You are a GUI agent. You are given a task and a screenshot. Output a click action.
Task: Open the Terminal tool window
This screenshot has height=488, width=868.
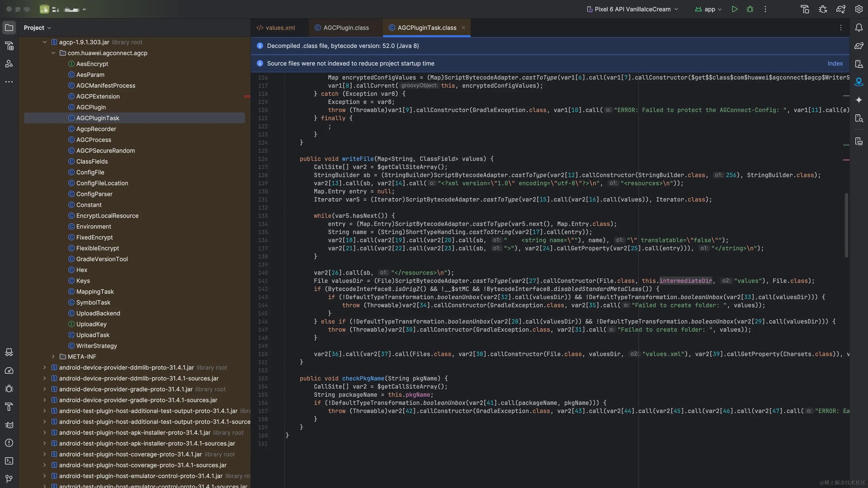tap(9, 461)
